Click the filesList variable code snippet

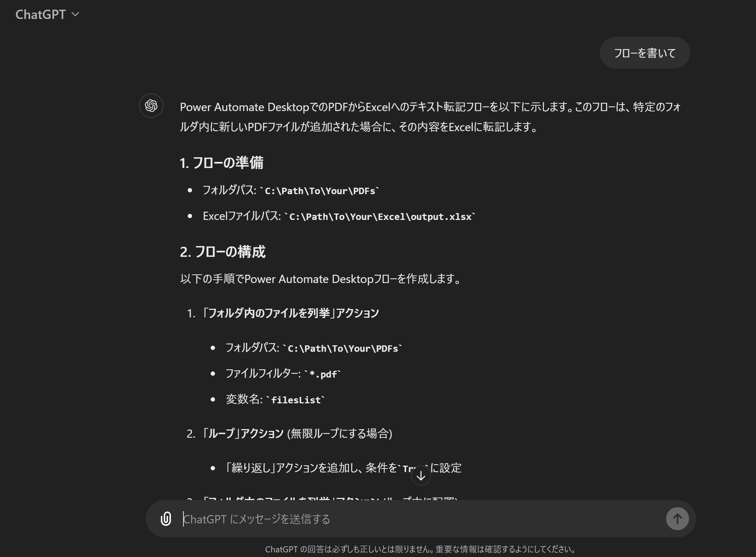296,400
